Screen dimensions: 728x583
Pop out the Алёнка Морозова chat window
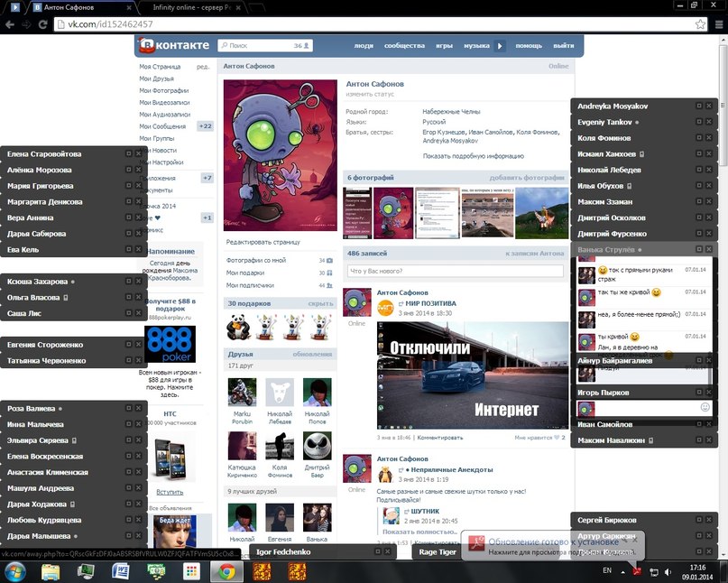129,170
